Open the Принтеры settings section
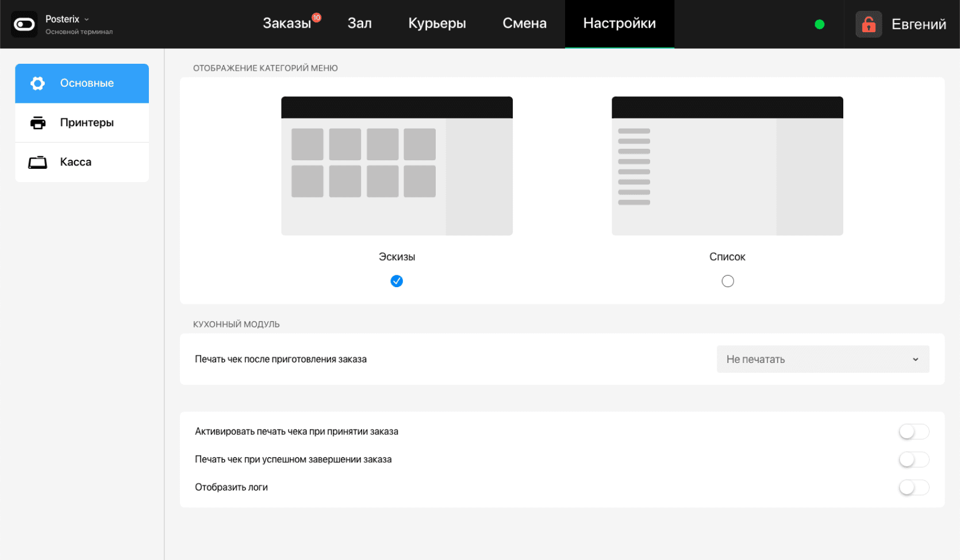 82,123
